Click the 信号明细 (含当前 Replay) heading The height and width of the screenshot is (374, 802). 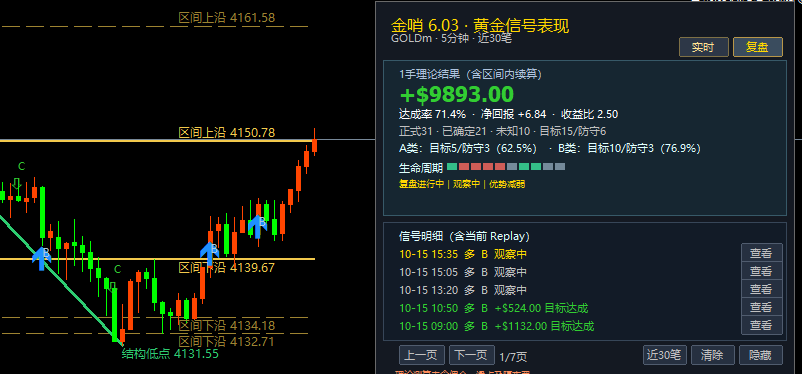pos(464,236)
